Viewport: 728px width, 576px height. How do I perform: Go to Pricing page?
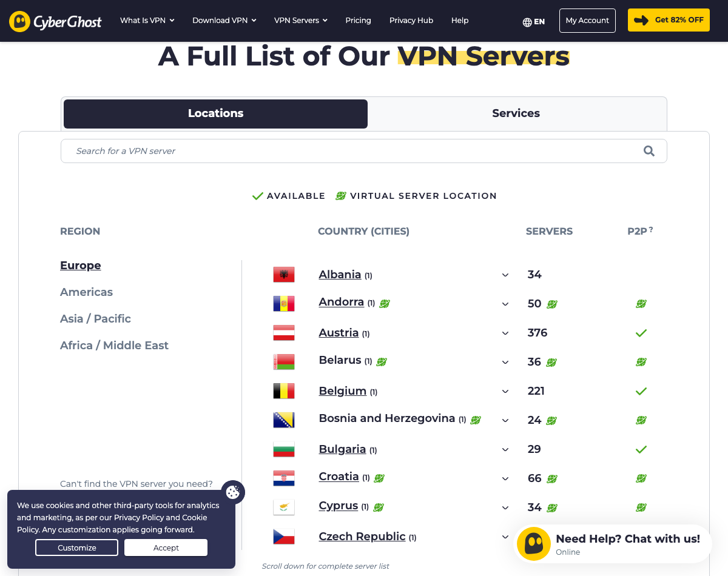click(358, 20)
